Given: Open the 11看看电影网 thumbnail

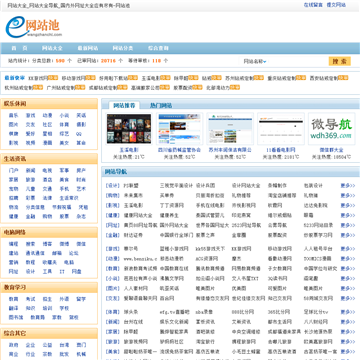Looking at the screenshot, I should 281,129.
